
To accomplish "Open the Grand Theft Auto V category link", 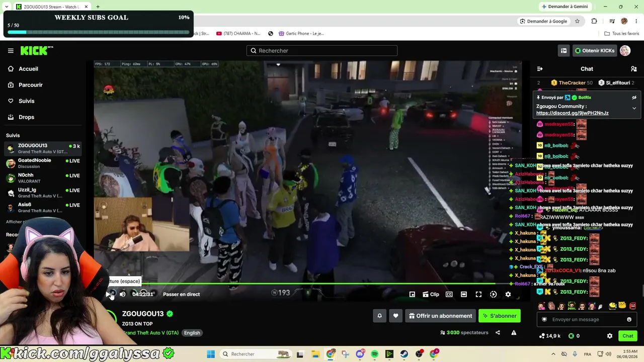I will tap(150, 333).
